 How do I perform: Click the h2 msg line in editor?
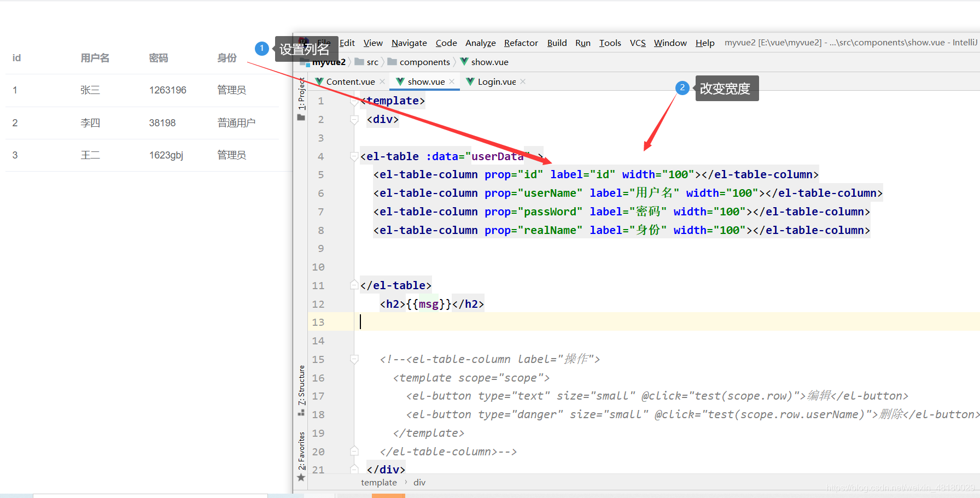point(431,304)
